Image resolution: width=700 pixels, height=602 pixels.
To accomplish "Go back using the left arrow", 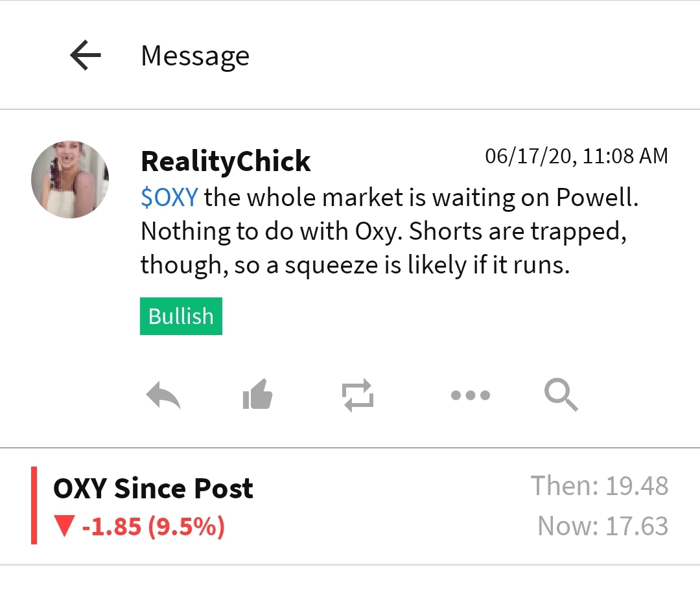I will tap(86, 56).
